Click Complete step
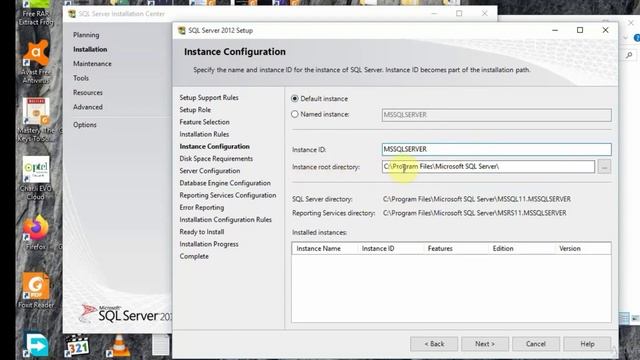Screen dimensions: 640x360 click(x=194, y=256)
